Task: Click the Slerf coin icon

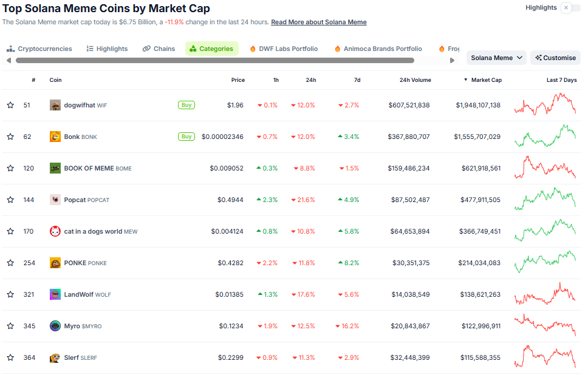Action: 55,357
